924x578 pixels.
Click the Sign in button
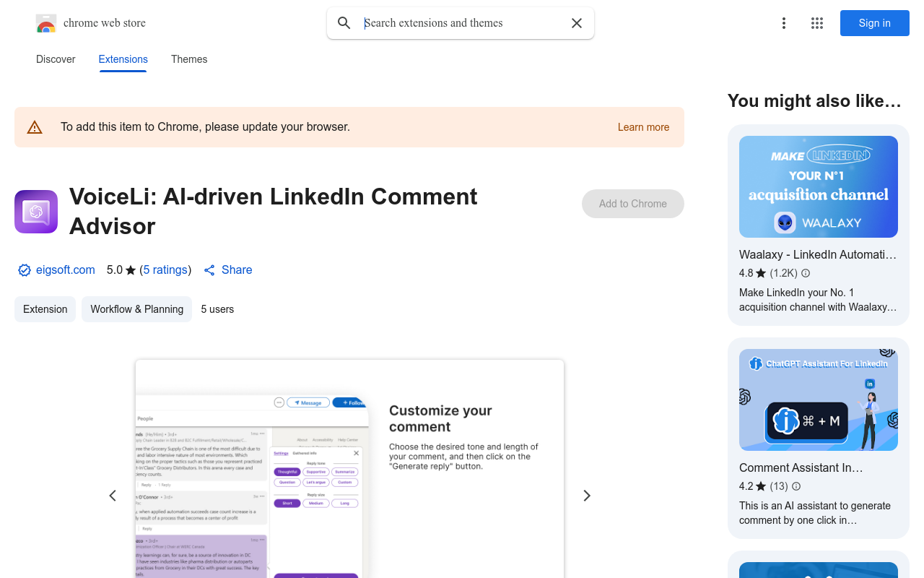pos(874,23)
